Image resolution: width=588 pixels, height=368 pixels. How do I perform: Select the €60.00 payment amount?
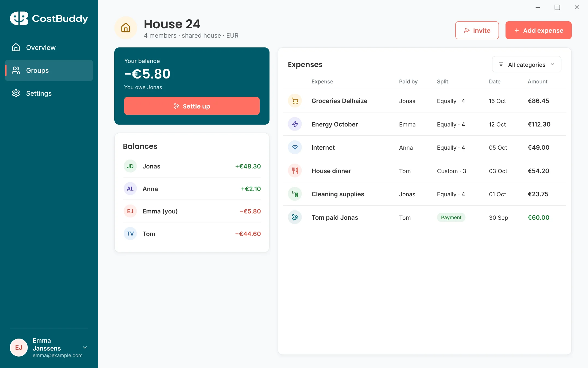pyautogui.click(x=538, y=218)
